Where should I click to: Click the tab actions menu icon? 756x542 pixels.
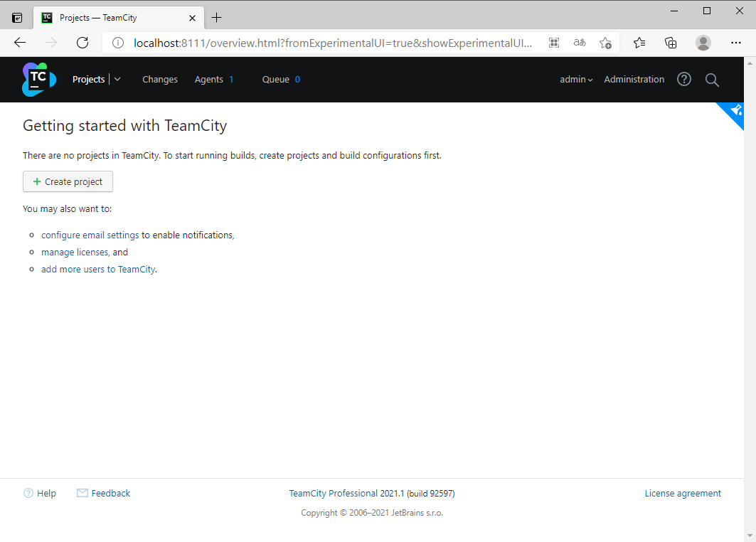pos(17,18)
